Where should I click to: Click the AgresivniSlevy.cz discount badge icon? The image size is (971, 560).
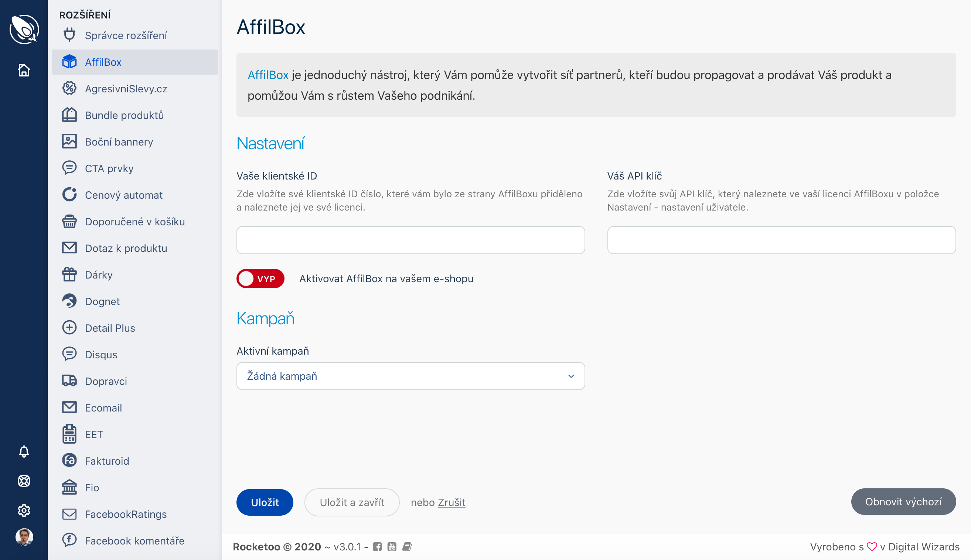pyautogui.click(x=69, y=88)
